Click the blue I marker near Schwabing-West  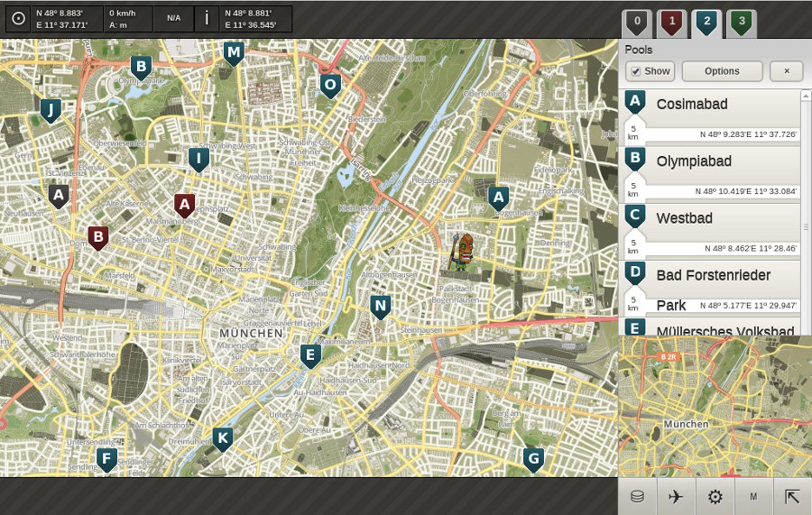198,160
